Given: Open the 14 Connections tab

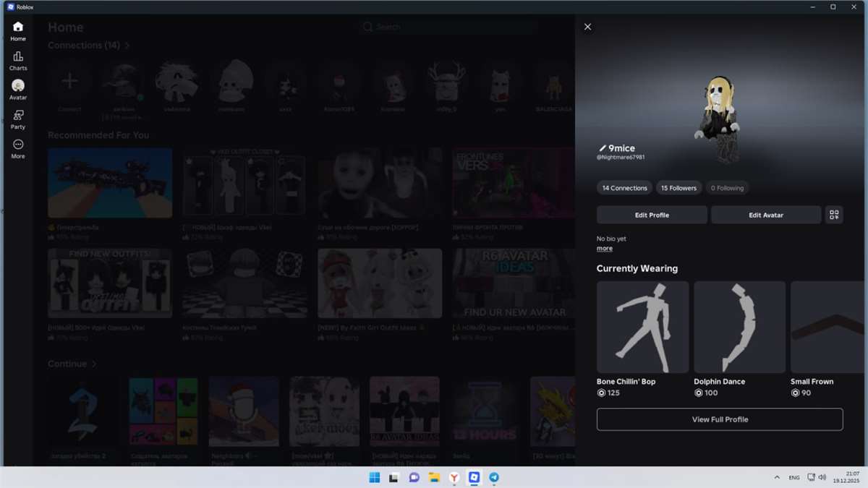Looking at the screenshot, I should pos(624,188).
